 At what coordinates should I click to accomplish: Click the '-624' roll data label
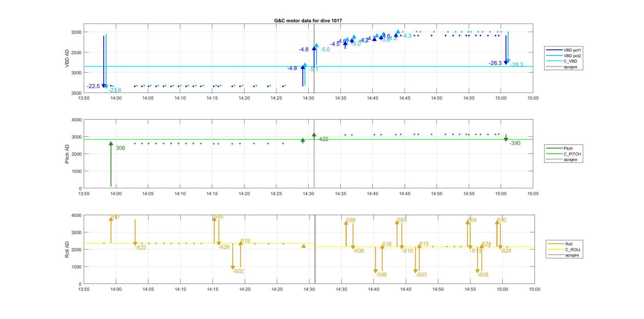506,251
